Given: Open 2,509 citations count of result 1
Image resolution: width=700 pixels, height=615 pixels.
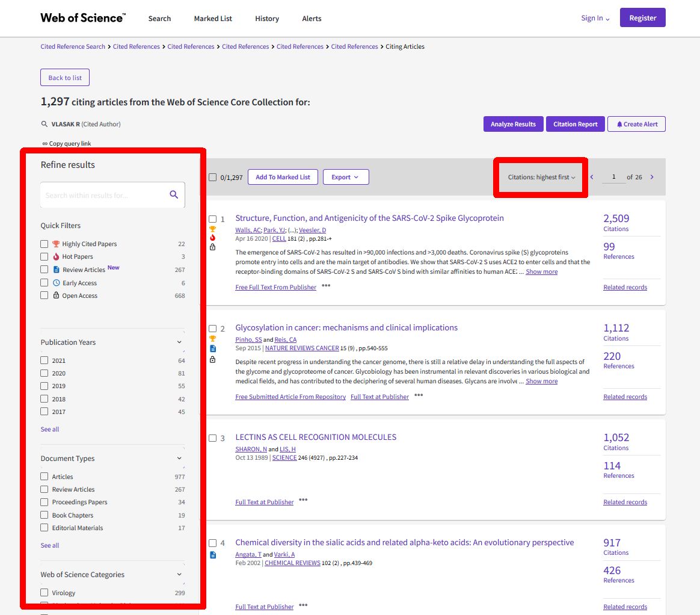Looking at the screenshot, I should pyautogui.click(x=616, y=218).
